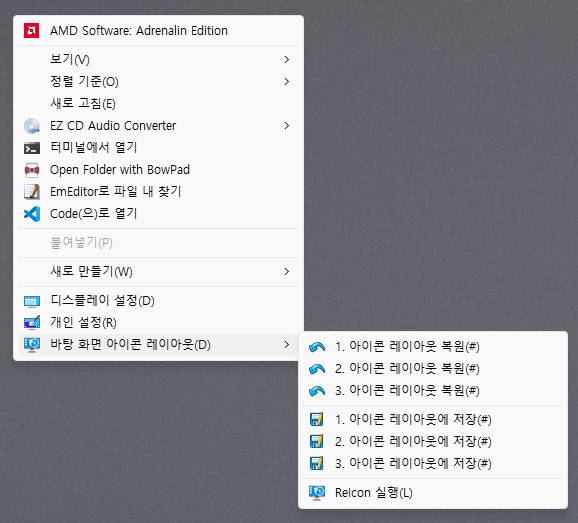Viewport: 578px width, 523px height.
Task: Select 새로 고침(E) to refresh desktop
Action: coord(159,104)
